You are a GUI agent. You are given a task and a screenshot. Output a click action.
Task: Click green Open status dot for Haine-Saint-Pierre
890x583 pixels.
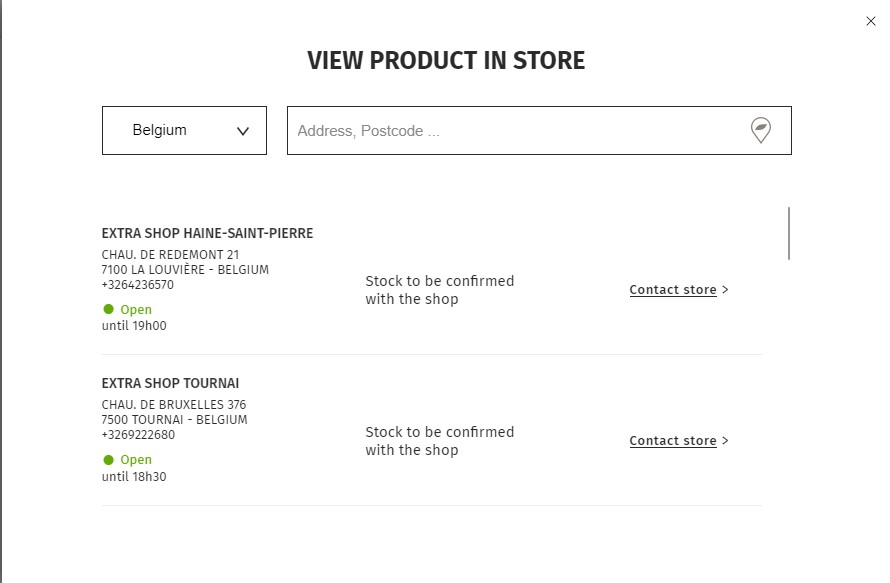108,309
